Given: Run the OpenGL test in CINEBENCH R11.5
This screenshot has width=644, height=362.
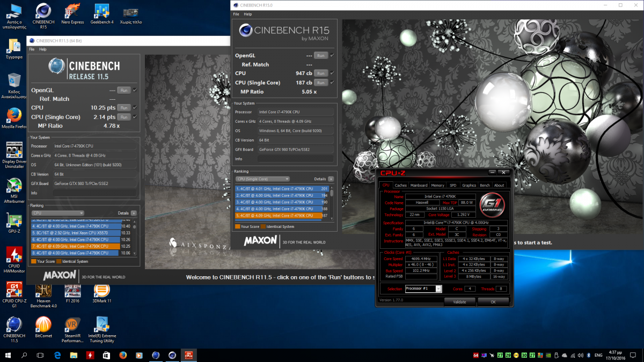Looking at the screenshot, I should pyautogui.click(x=123, y=90).
